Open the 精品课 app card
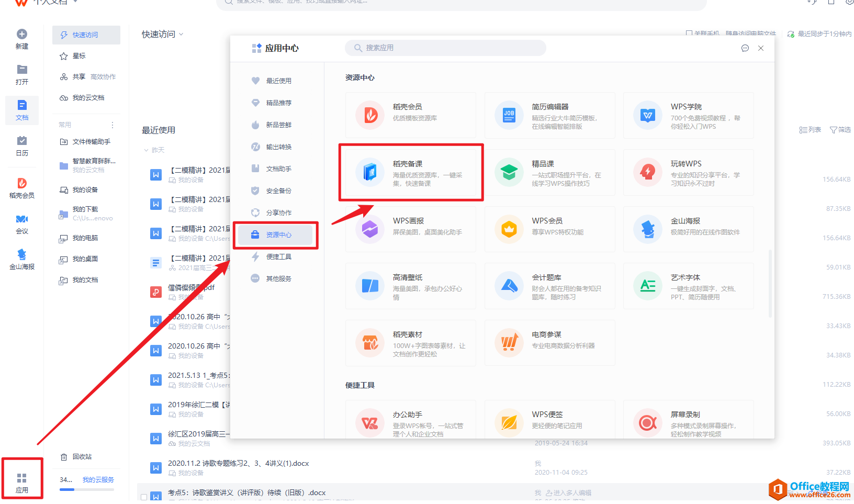 pos(550,173)
